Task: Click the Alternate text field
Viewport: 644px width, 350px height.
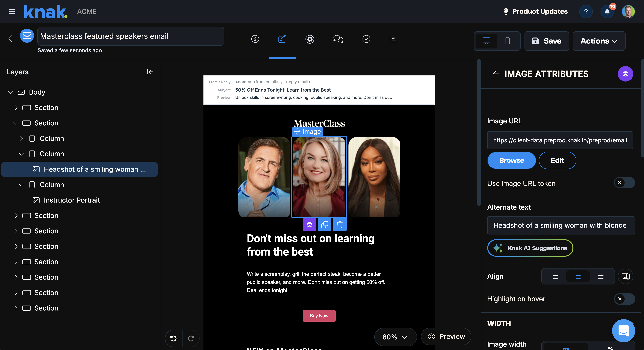Action: click(561, 225)
